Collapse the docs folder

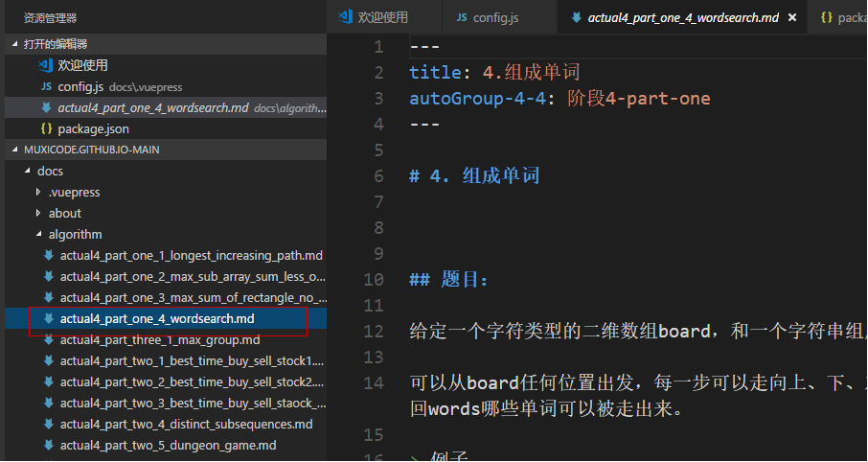pos(27,171)
